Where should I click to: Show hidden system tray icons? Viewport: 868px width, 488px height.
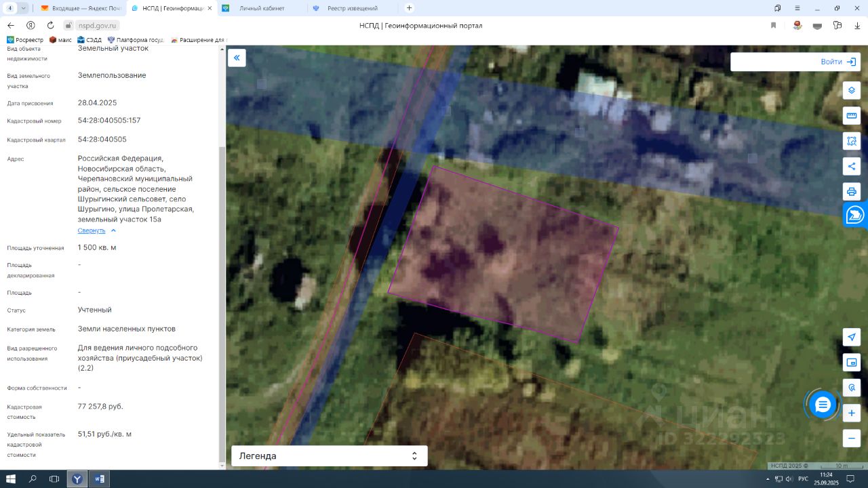(769, 479)
